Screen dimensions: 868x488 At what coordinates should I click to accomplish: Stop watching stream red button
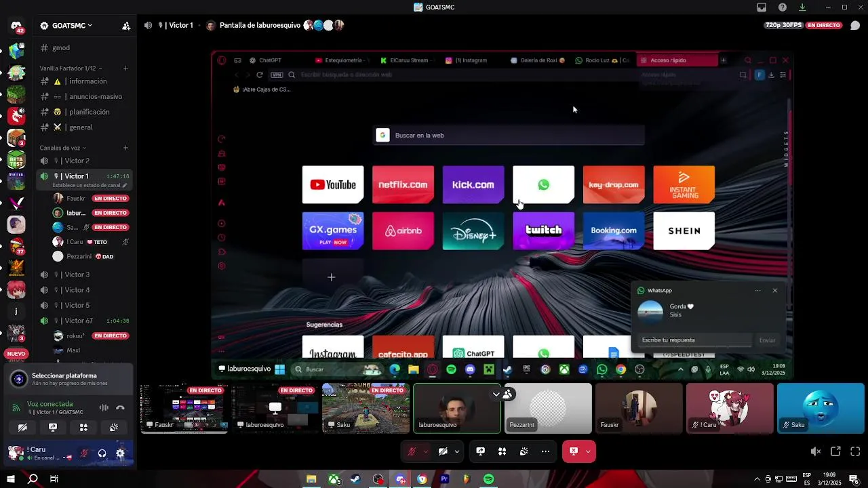pyautogui.click(x=573, y=451)
